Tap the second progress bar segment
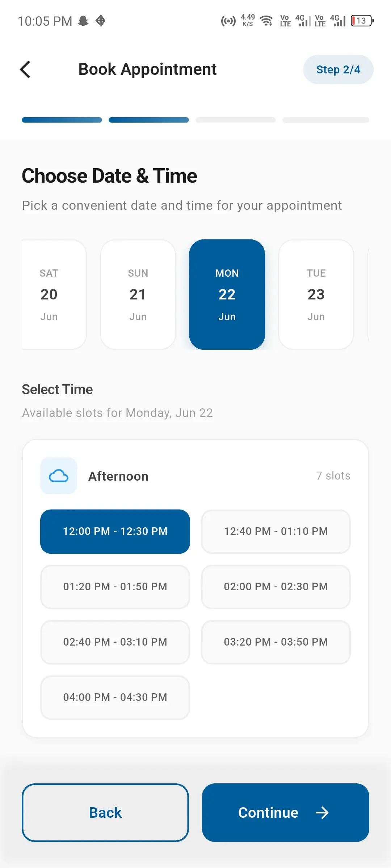This screenshot has width=391, height=868. tap(149, 120)
